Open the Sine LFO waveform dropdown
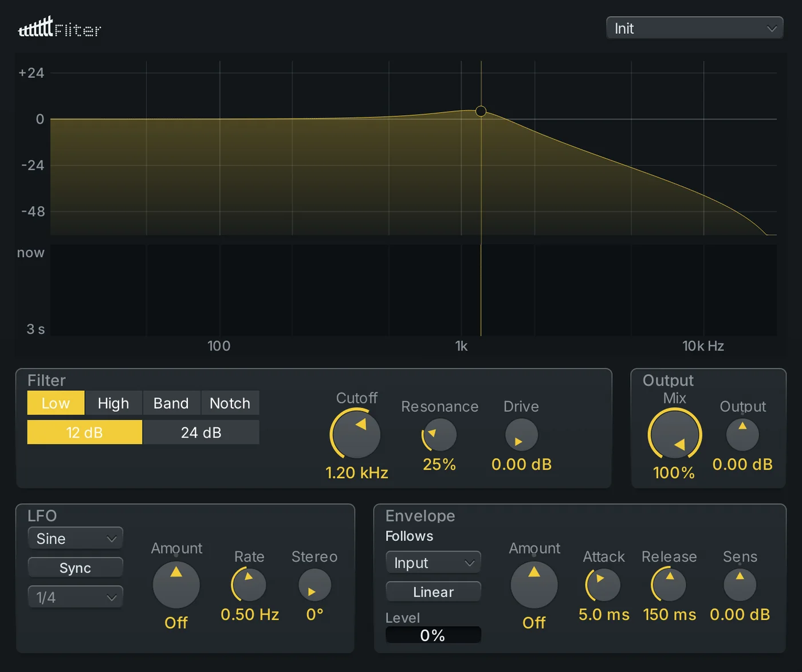Viewport: 802px width, 672px height. pos(75,539)
